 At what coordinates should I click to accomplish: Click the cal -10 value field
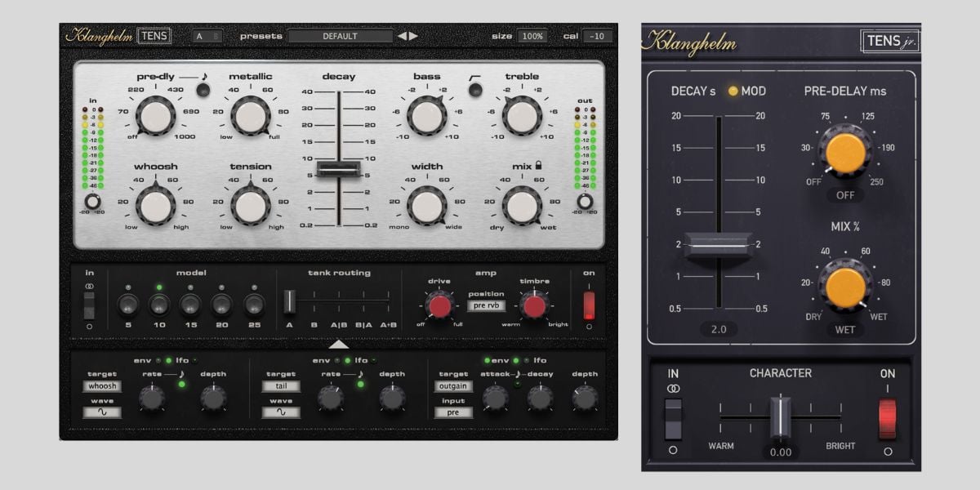(598, 36)
